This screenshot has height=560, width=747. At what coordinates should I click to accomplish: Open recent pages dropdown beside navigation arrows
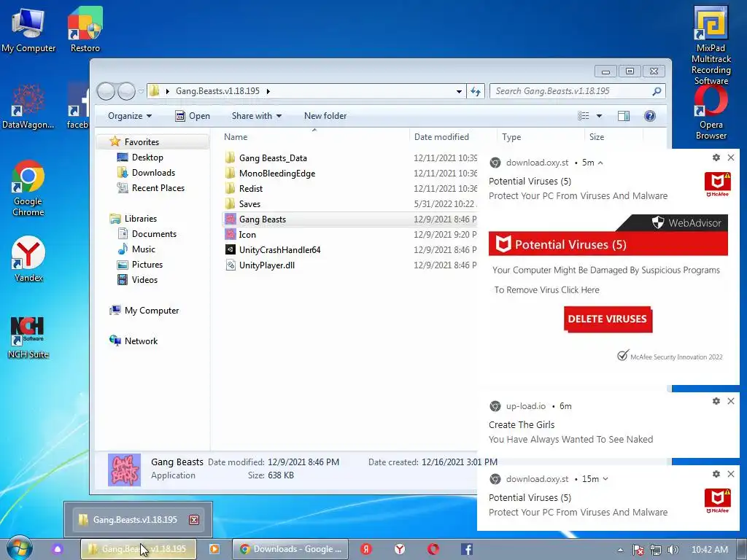pyautogui.click(x=141, y=91)
